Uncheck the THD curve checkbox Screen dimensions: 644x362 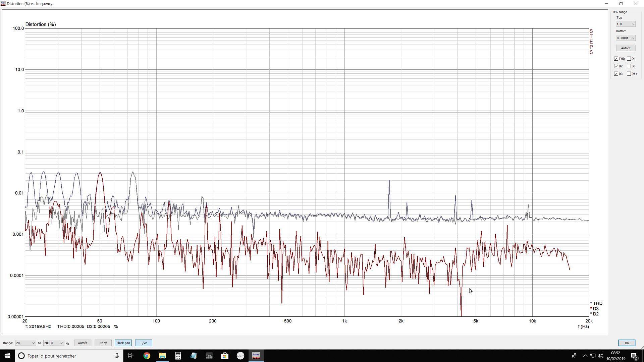point(616,59)
